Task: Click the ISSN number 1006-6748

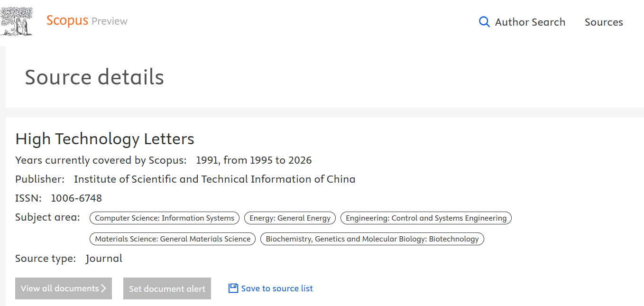Action: pyautogui.click(x=76, y=198)
